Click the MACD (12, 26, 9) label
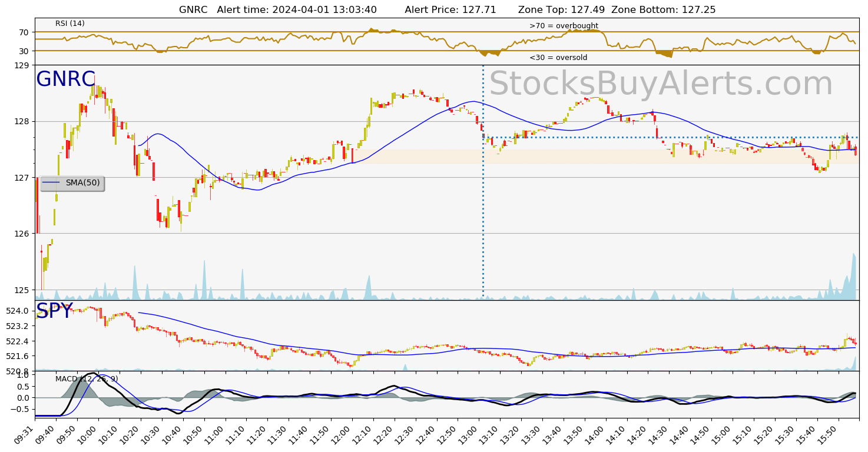Viewport: 868px width, 452px height. tap(87, 379)
